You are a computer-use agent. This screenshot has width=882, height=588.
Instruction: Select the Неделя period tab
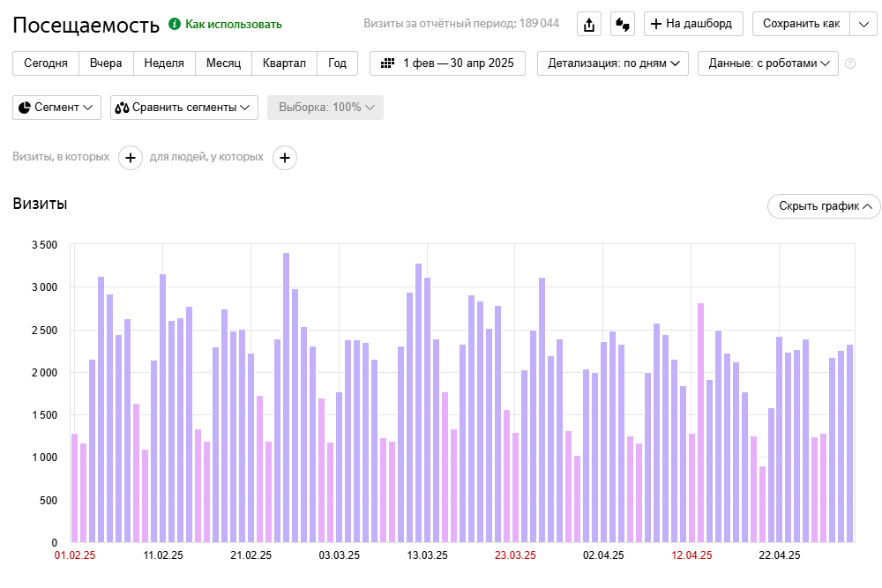(164, 63)
